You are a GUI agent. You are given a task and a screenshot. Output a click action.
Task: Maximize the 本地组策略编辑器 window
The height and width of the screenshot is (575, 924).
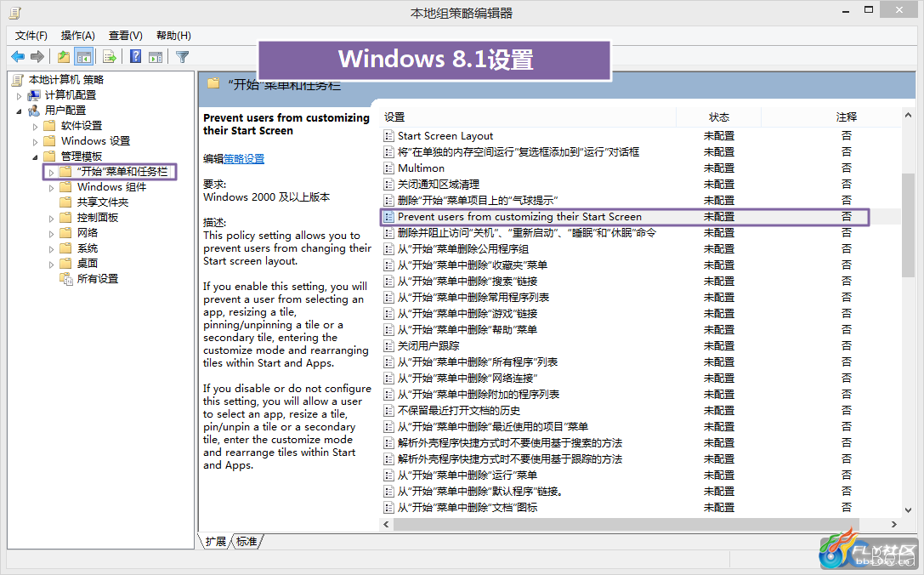coord(869,10)
